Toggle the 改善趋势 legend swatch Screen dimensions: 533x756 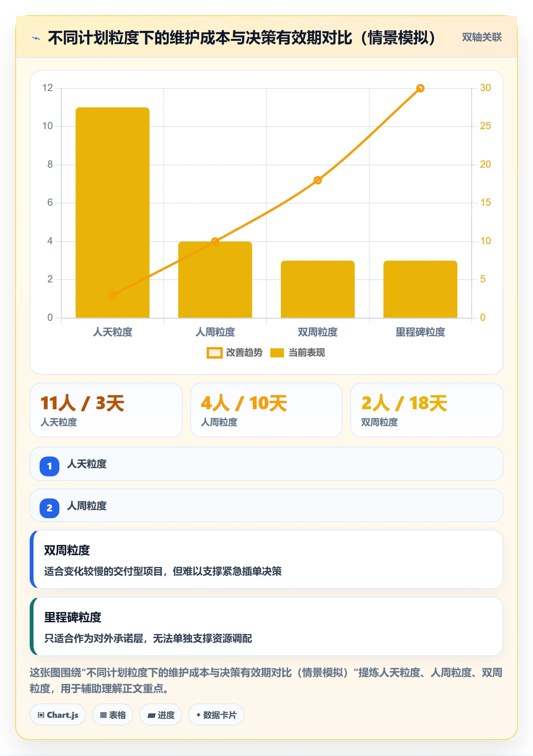tap(214, 353)
